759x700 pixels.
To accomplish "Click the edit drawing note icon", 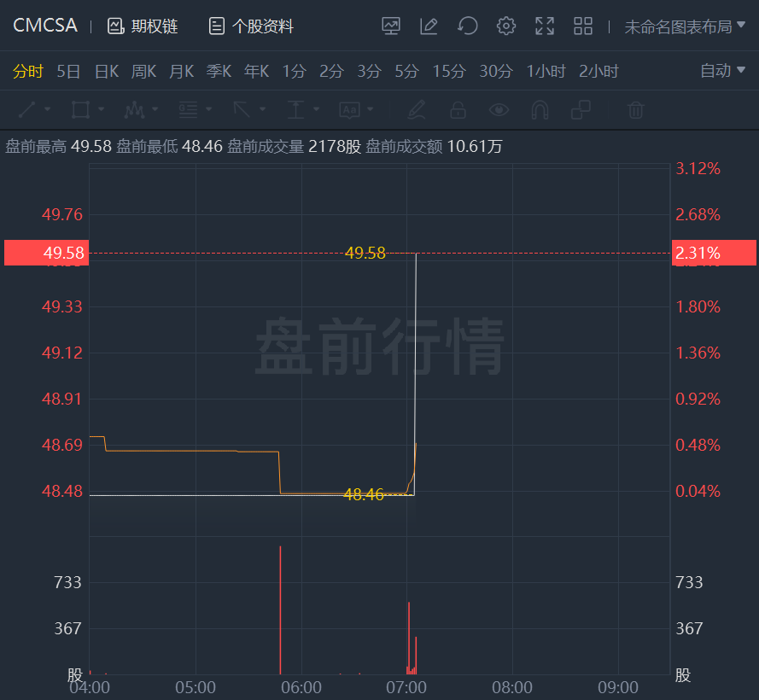I will (429, 26).
